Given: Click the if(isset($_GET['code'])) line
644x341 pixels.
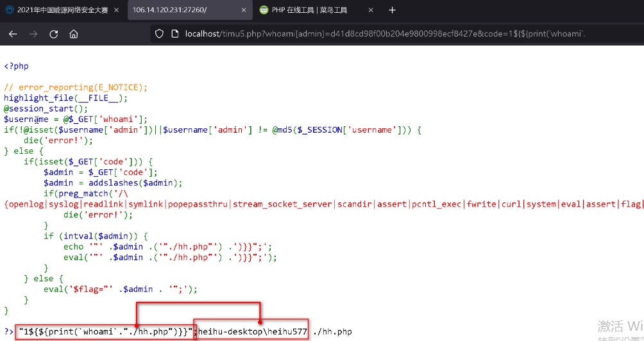Looking at the screenshot, I should 89,162.
